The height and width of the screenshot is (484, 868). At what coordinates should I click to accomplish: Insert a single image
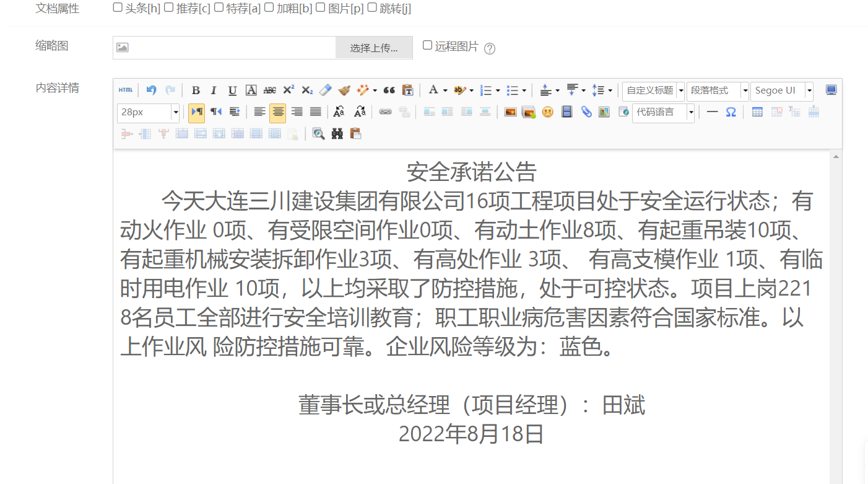pos(510,112)
